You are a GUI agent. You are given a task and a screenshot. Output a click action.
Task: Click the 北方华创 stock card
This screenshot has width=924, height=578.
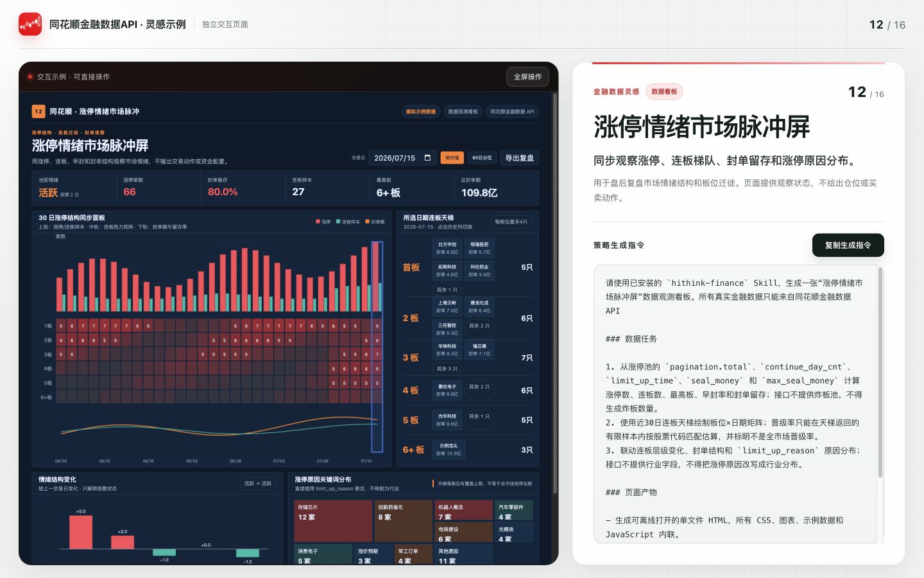point(447,248)
